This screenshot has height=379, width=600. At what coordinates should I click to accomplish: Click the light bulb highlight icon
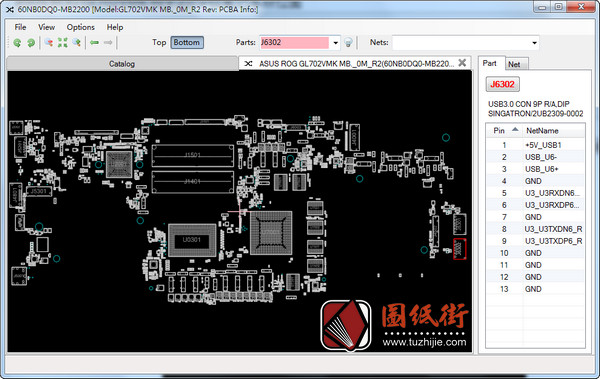[x=348, y=42]
